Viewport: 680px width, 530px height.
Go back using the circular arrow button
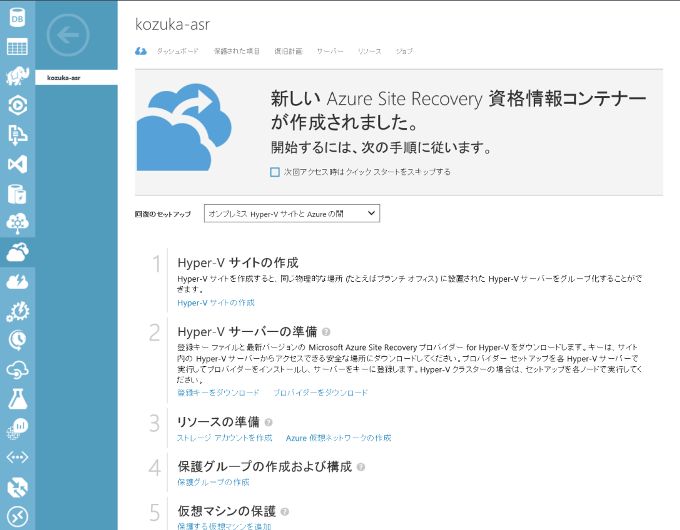[68, 35]
